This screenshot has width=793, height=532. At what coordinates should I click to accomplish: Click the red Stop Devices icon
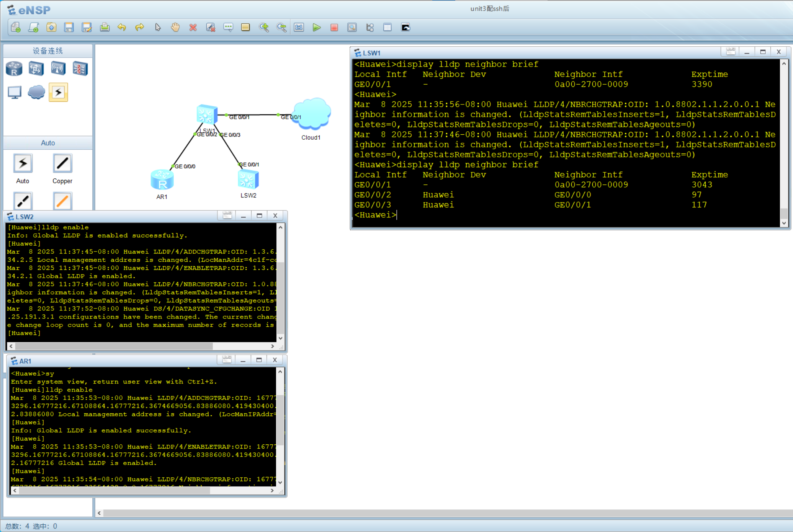pyautogui.click(x=334, y=28)
